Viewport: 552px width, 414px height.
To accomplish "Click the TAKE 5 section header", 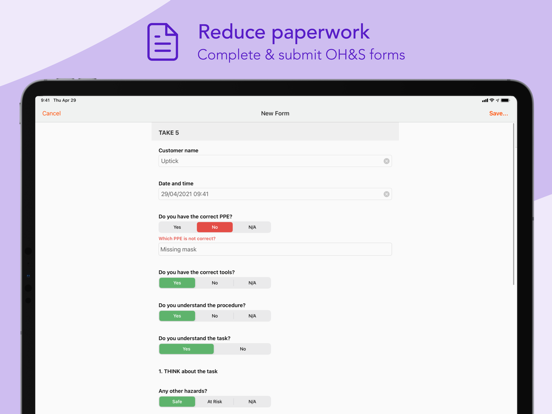I will tap(275, 132).
